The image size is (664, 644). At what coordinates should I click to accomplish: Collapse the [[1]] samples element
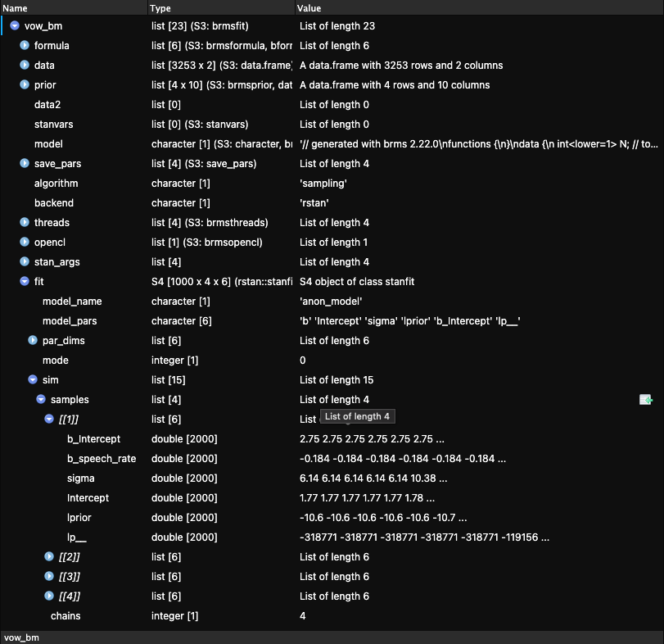click(49, 419)
